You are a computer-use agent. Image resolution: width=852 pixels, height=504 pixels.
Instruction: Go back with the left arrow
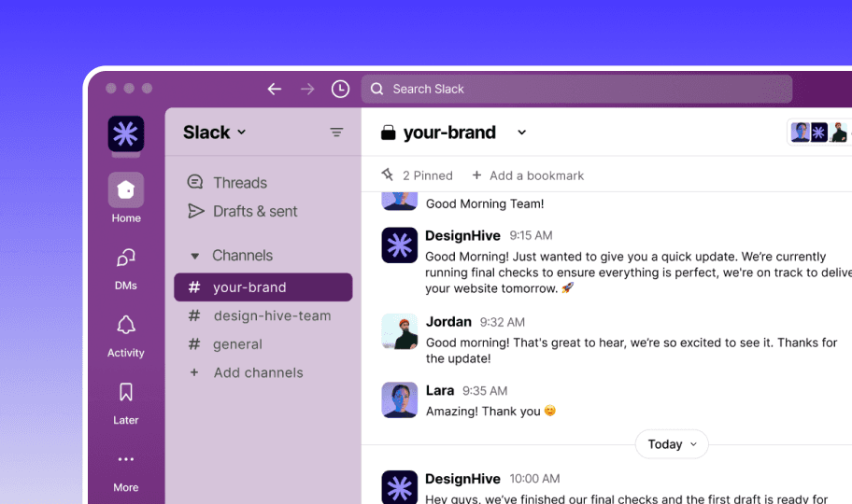tap(275, 89)
